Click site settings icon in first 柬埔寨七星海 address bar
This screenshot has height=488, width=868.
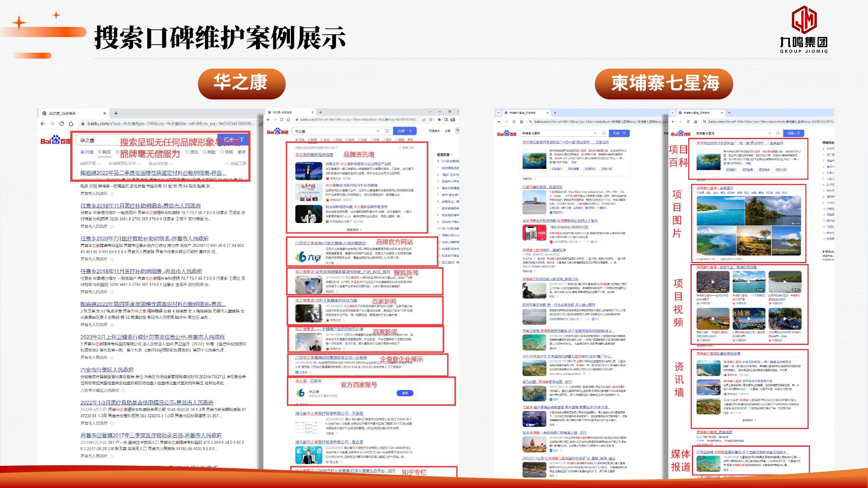tap(530, 122)
